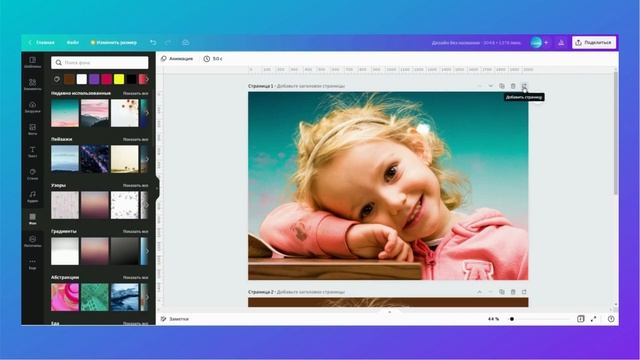Click the design title in the header
Screen dimensions: 640x360
point(476,42)
